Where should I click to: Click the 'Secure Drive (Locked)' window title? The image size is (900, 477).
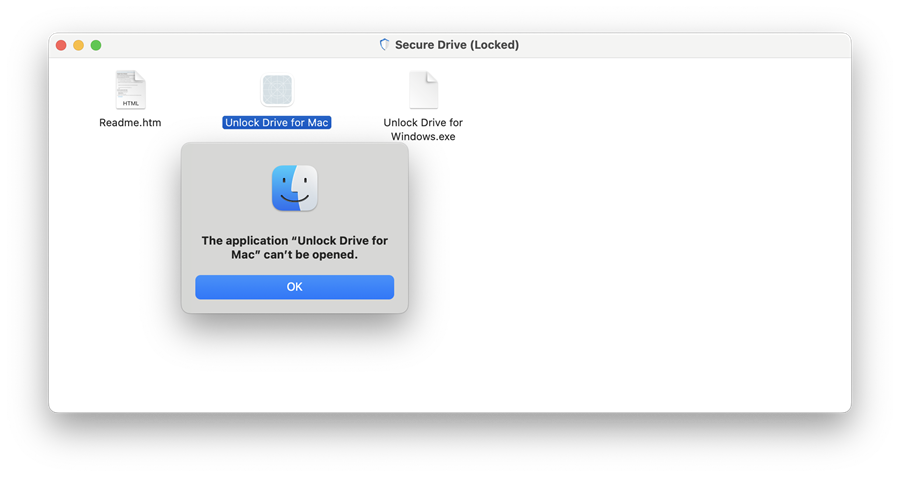[x=457, y=45]
